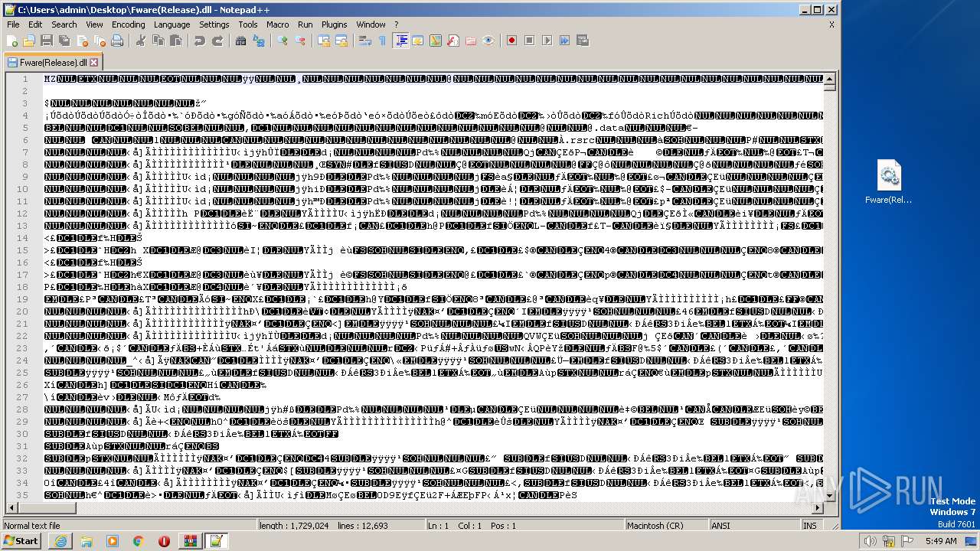Viewport: 980px width, 551px height.
Task: Click the Redo toolbar icon
Action: [x=217, y=41]
